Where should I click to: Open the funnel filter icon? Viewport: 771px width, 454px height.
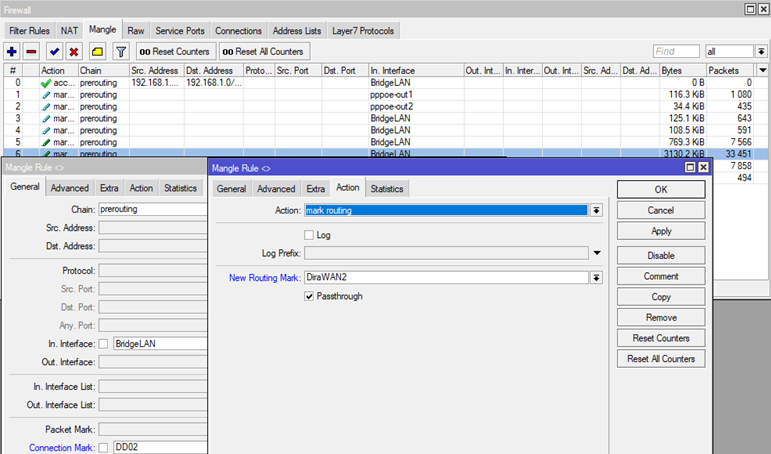121,51
